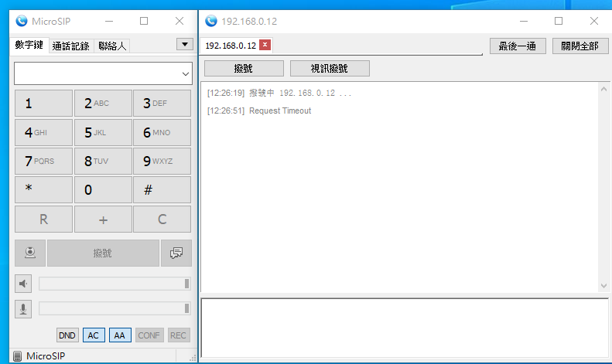Tap dialpad key 2 ABC
612x364 pixels.
pos(103,104)
